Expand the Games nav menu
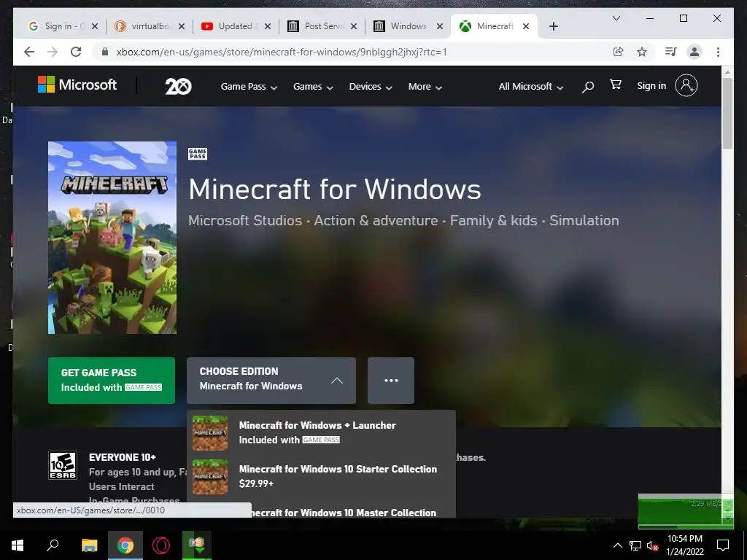The image size is (747, 560). (x=313, y=87)
